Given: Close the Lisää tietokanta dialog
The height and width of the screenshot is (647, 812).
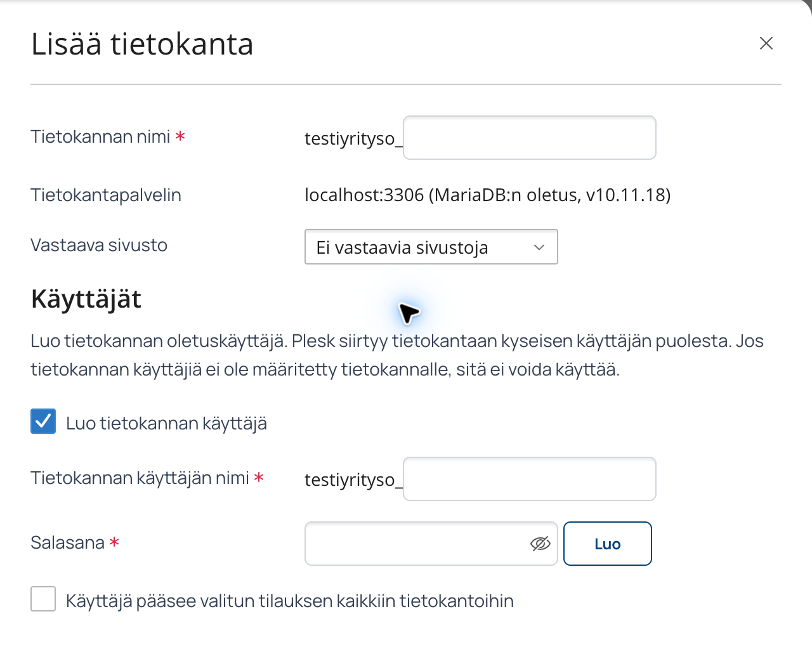Looking at the screenshot, I should pos(766,43).
